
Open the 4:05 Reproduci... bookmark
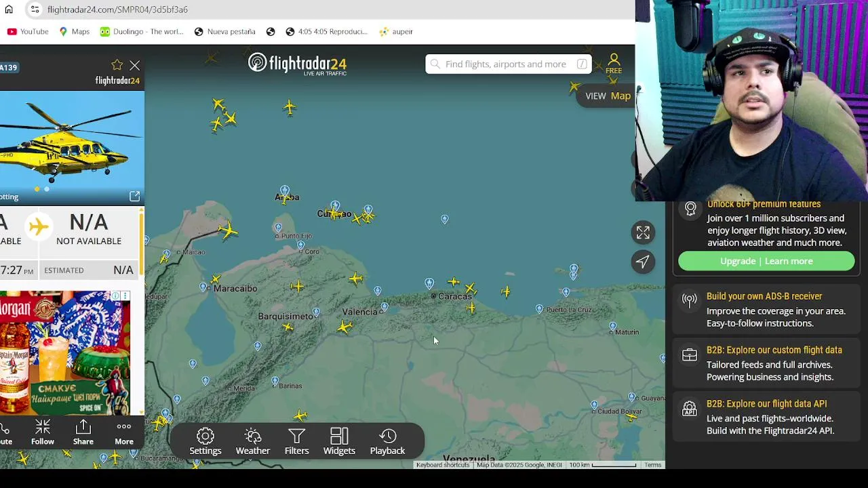pyautogui.click(x=326, y=31)
